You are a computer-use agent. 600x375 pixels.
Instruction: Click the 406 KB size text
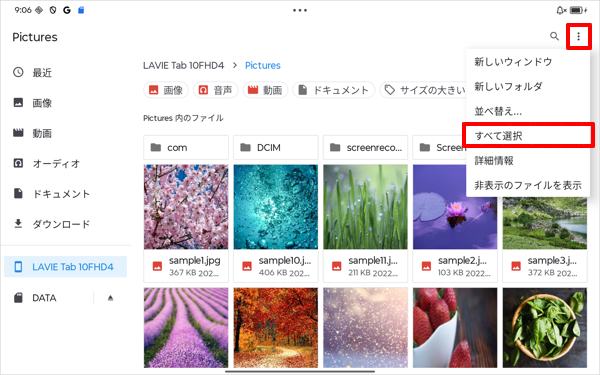pyautogui.click(x=272, y=273)
